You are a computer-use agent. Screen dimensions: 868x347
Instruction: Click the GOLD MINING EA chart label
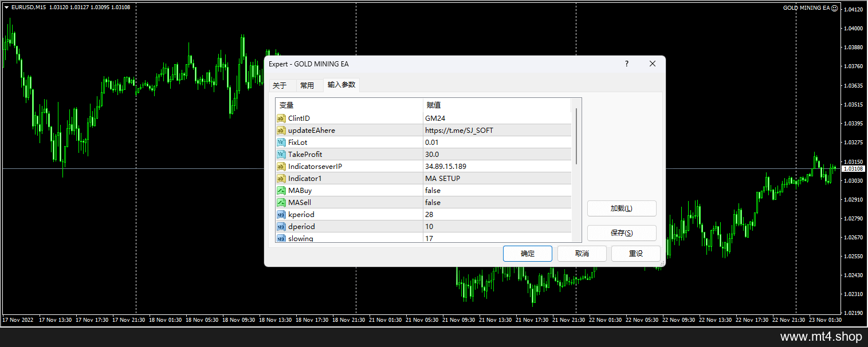pyautogui.click(x=806, y=8)
